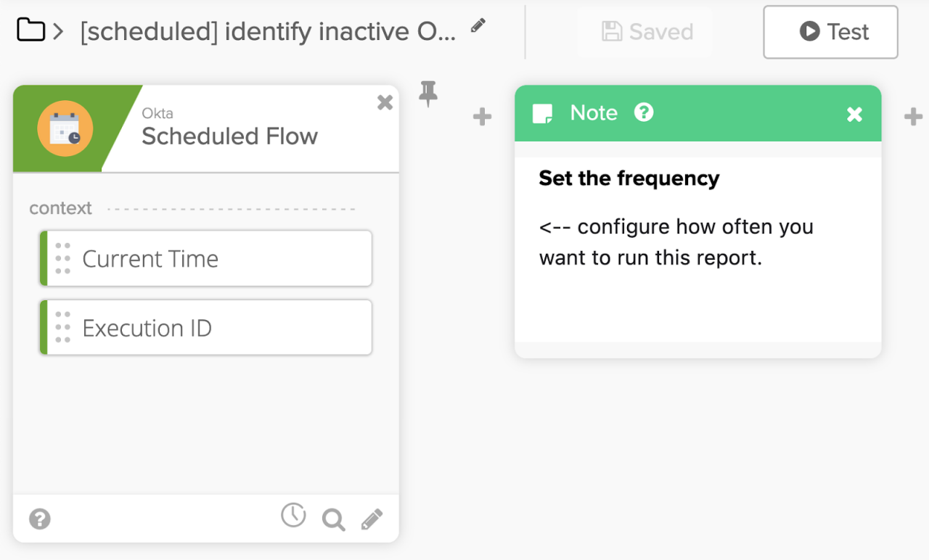Click the drag handle on Current Time

pos(63,259)
